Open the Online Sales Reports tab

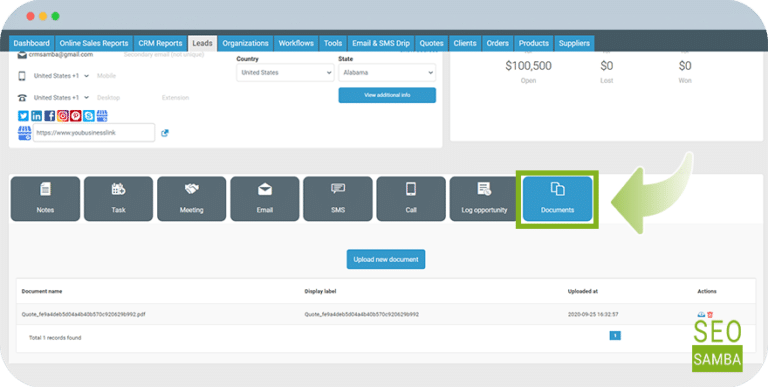pos(94,43)
